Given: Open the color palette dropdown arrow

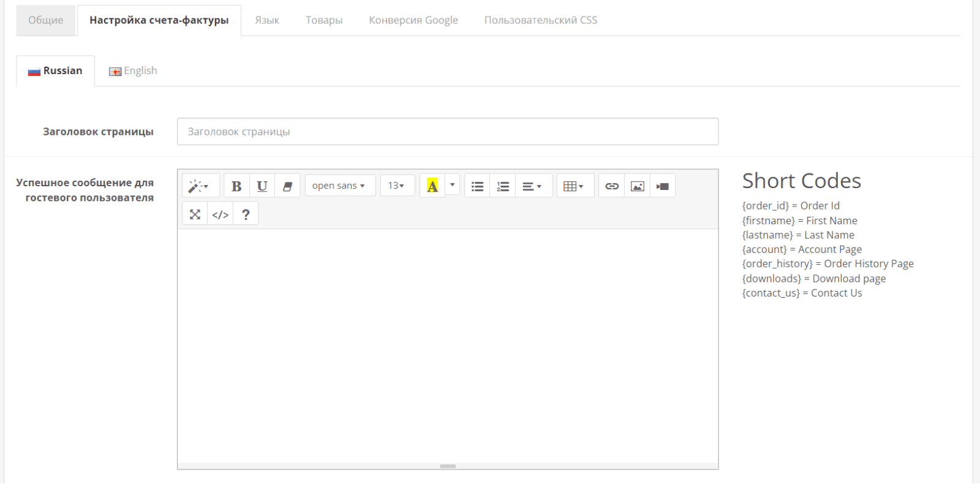Looking at the screenshot, I should (x=453, y=184).
